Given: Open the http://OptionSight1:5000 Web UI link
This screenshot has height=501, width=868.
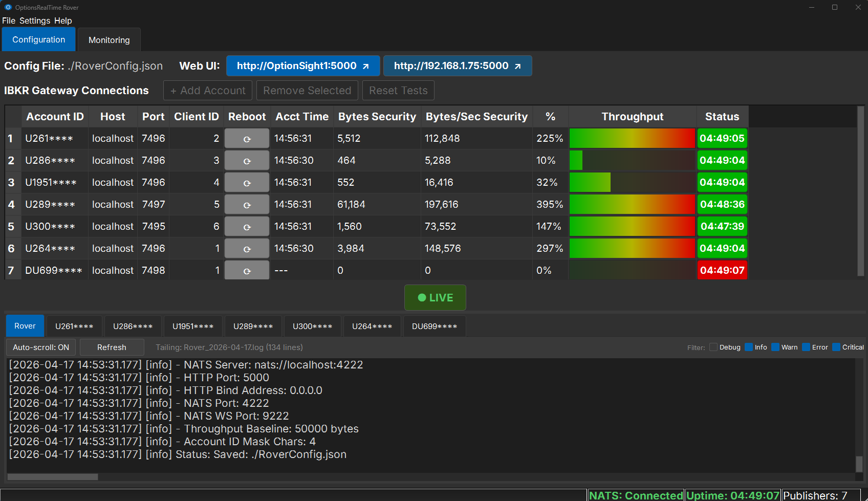Looking at the screenshot, I should (x=303, y=66).
